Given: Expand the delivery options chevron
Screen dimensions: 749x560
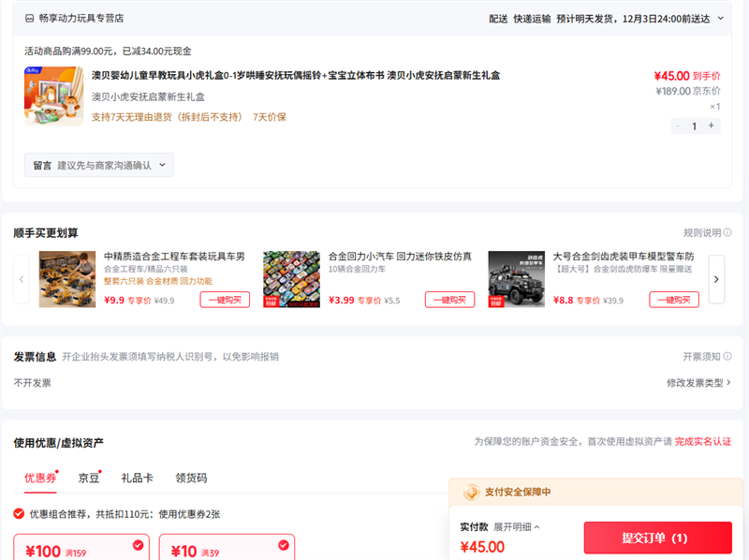Looking at the screenshot, I should click(720, 18).
